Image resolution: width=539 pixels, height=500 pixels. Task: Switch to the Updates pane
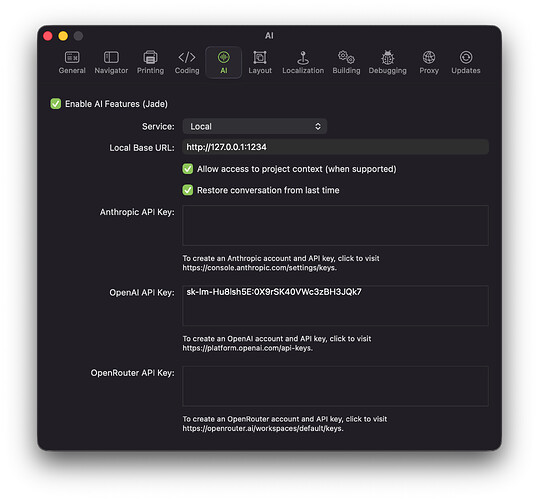(x=466, y=62)
